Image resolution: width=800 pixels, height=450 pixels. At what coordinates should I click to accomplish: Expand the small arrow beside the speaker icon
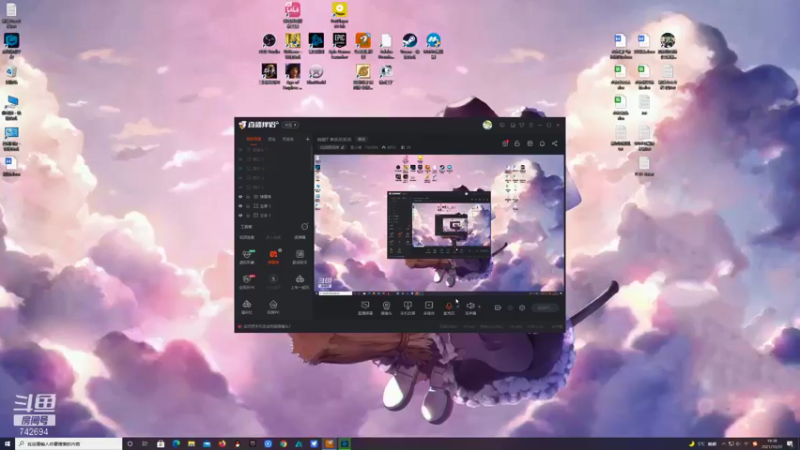(x=479, y=307)
